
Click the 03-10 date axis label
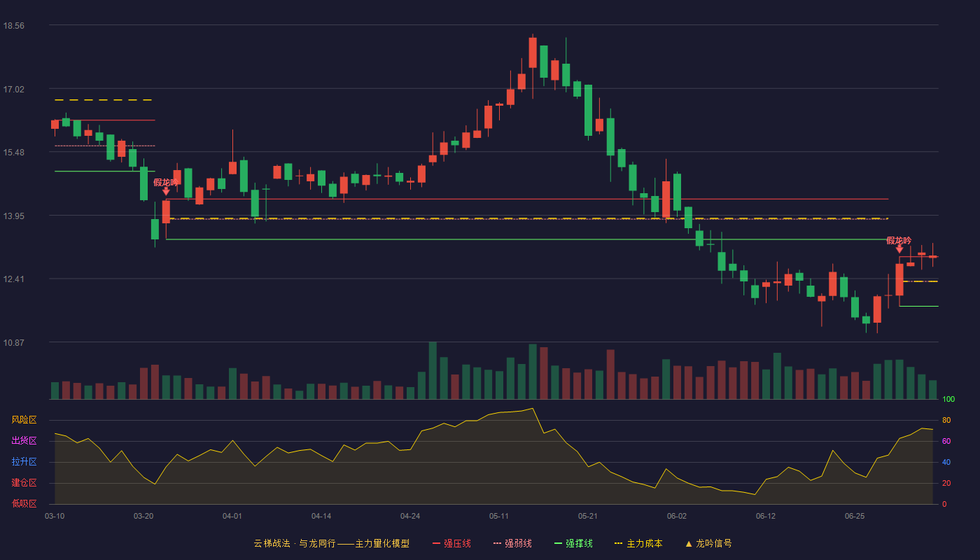click(55, 516)
